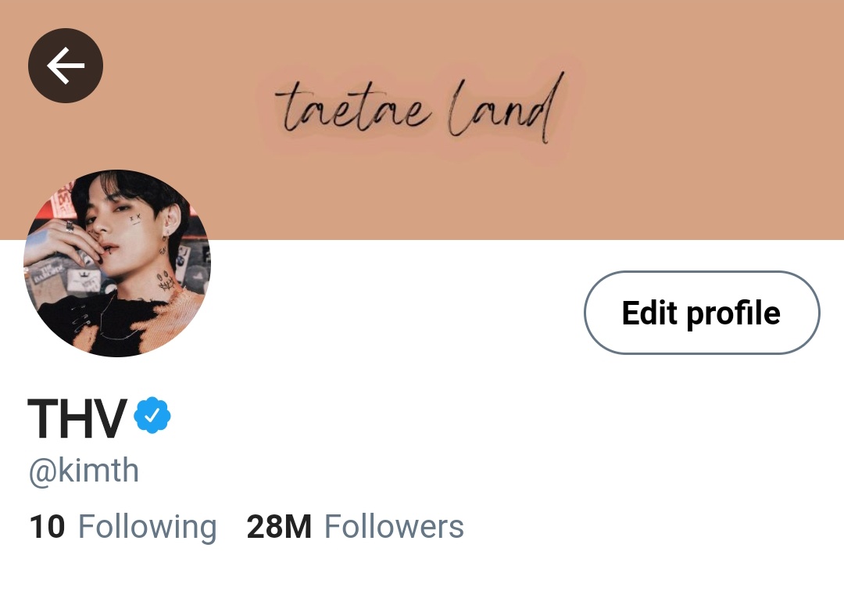Click the number 10 following count

pyautogui.click(x=48, y=526)
